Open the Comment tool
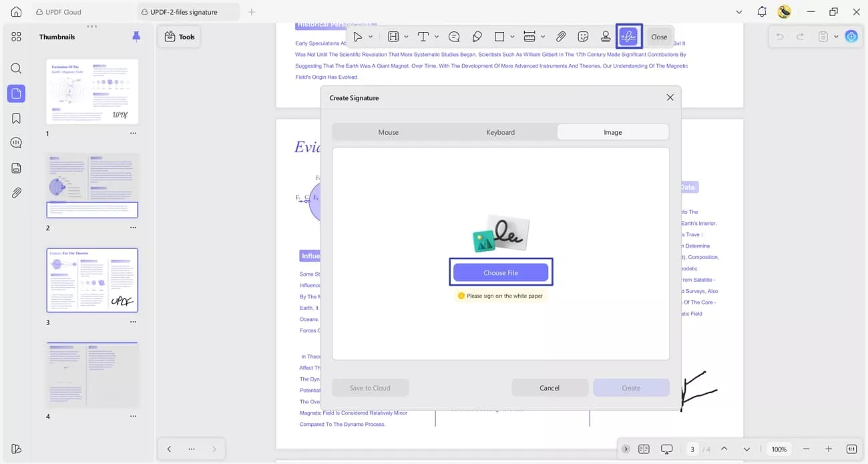 [454, 37]
